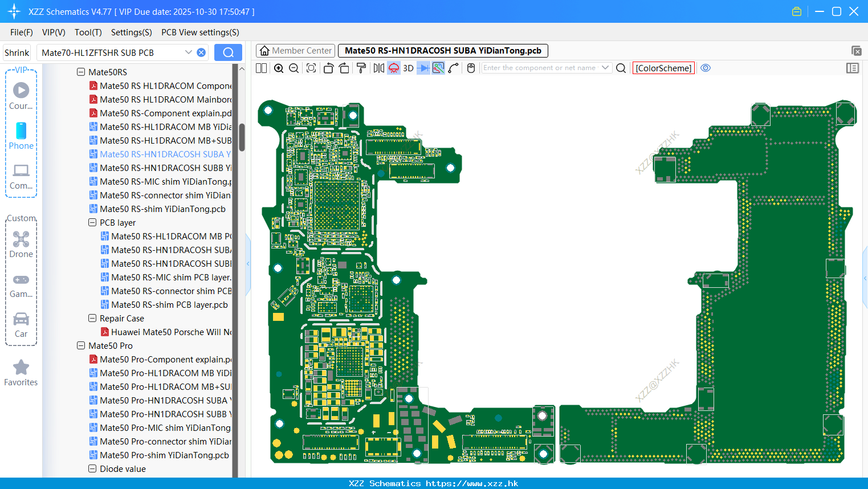Click the magnifier search icon in PCB toolbar
The width and height of the screenshot is (868, 489).
click(x=621, y=68)
